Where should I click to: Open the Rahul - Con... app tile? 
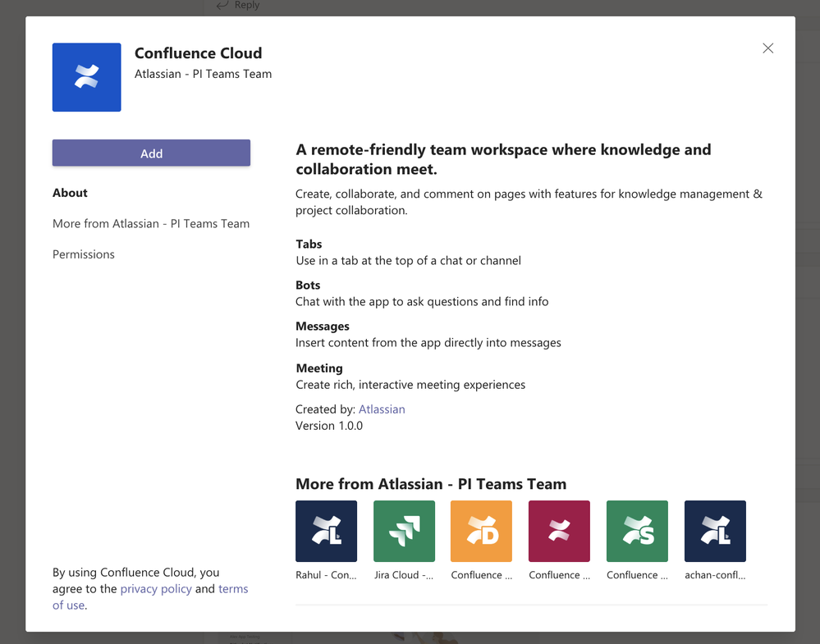click(326, 531)
